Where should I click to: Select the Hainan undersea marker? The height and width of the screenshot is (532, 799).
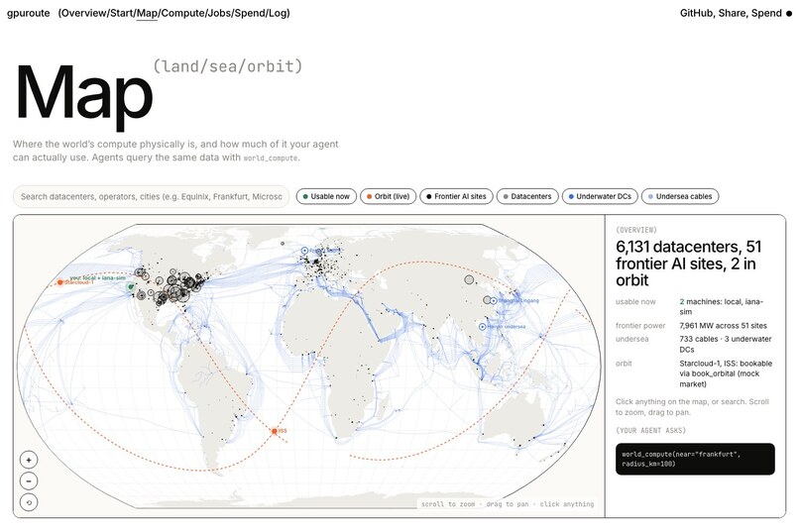point(482,326)
